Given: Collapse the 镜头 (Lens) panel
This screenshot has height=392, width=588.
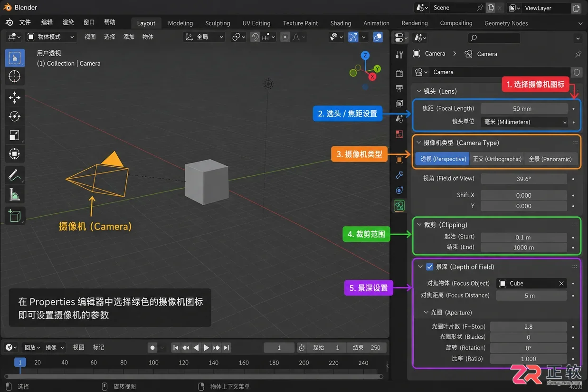Looking at the screenshot, I should coord(419,91).
